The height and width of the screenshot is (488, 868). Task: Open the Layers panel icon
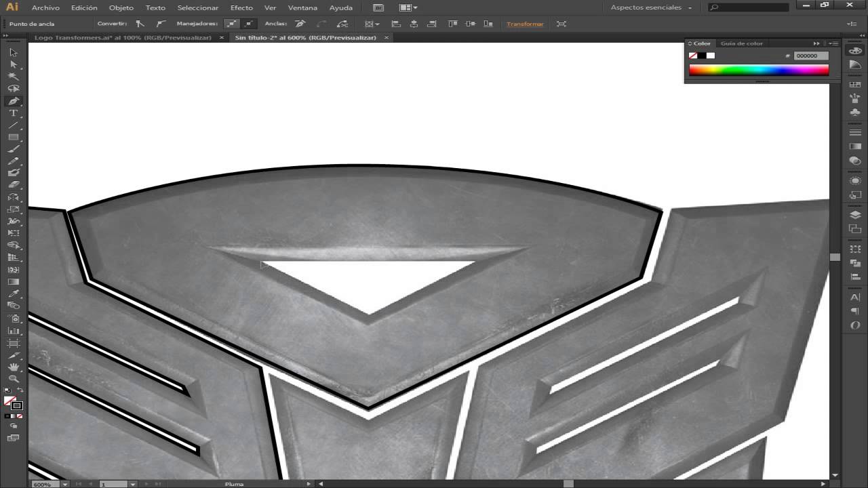click(x=855, y=215)
